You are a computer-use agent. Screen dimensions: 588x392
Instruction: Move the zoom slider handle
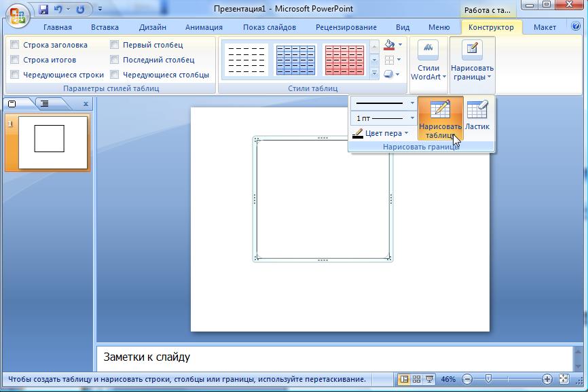[488, 379]
